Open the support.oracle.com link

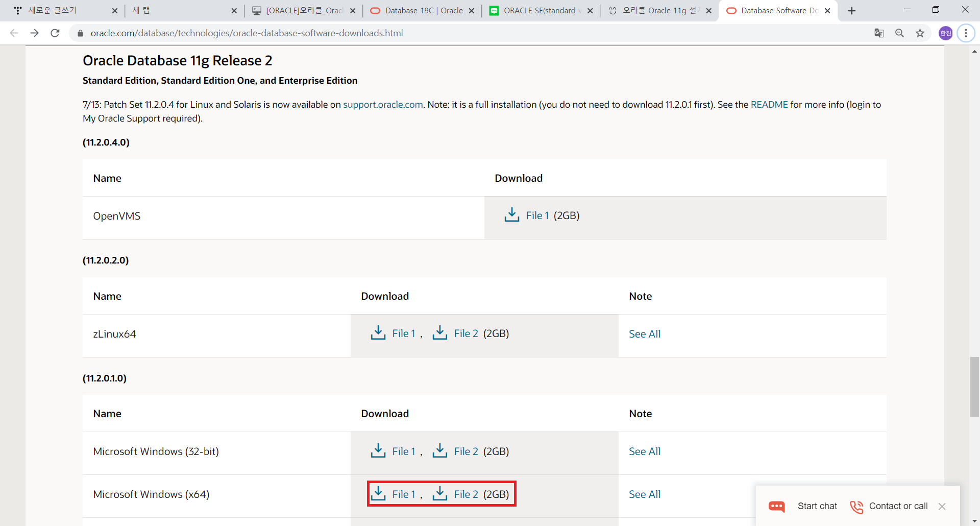pos(383,104)
